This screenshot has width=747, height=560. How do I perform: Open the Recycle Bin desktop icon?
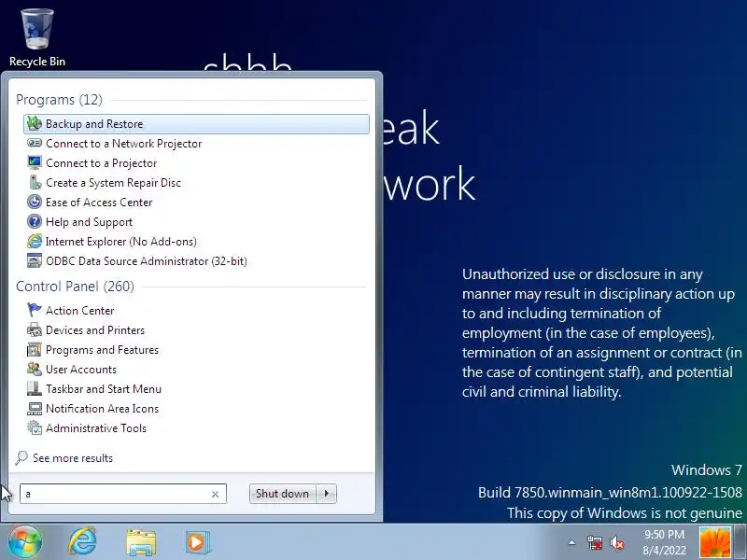click(37, 38)
